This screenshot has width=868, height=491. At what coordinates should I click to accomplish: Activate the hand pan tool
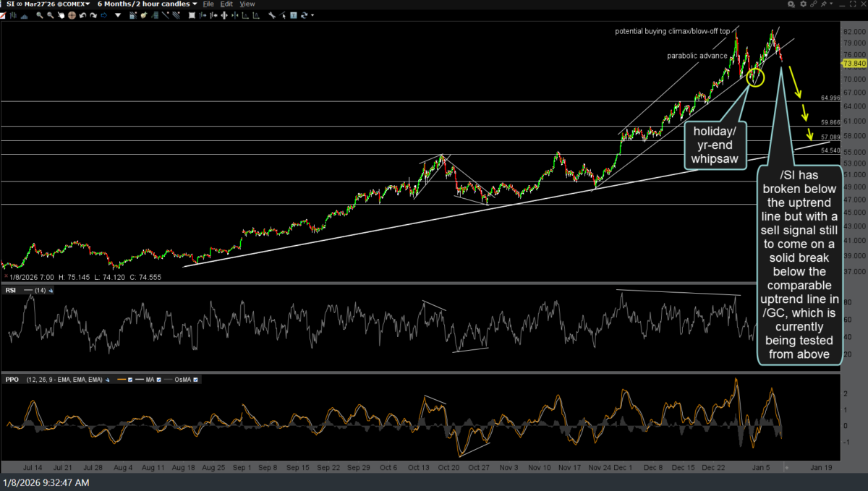pos(61,14)
